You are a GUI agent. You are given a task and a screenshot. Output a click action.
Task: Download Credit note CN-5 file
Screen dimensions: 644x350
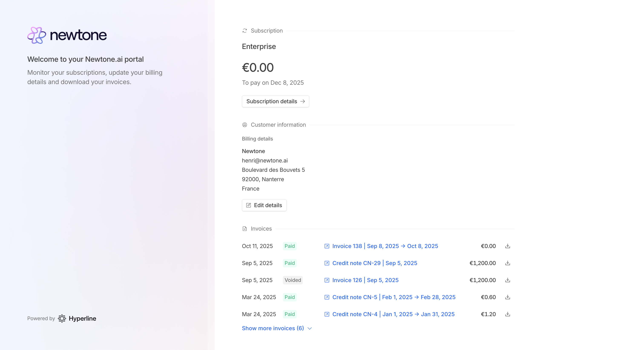(x=507, y=297)
